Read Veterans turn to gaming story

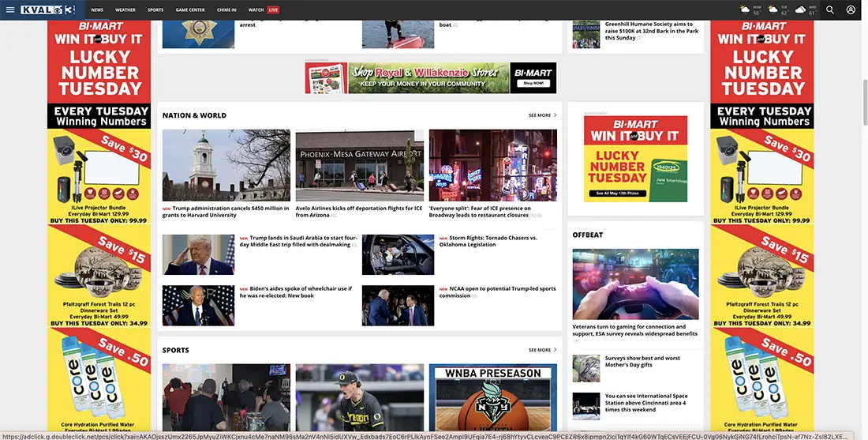(635, 330)
